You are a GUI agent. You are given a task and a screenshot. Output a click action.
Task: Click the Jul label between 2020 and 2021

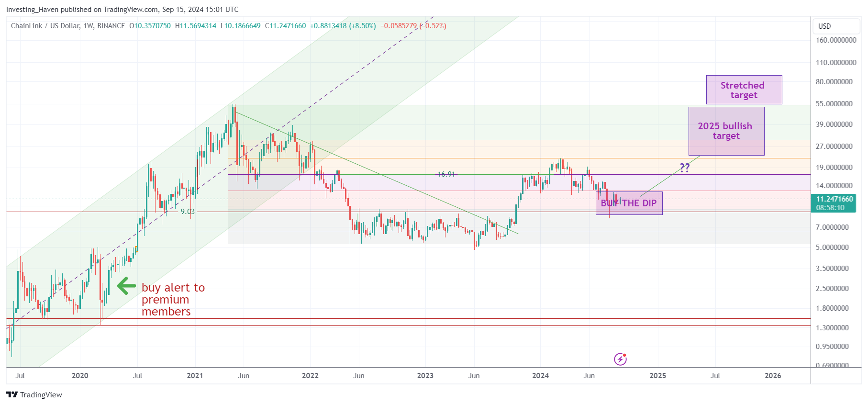(x=137, y=376)
